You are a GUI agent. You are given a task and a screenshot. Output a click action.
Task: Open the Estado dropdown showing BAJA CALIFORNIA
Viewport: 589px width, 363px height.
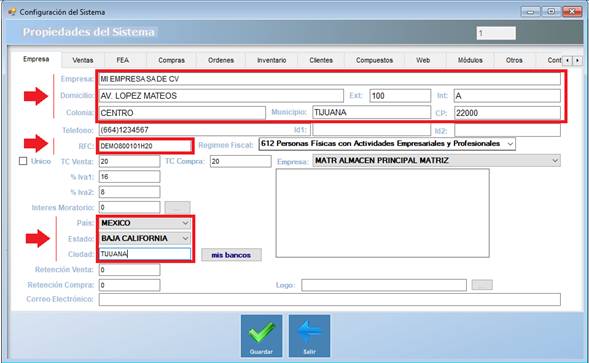pos(145,238)
